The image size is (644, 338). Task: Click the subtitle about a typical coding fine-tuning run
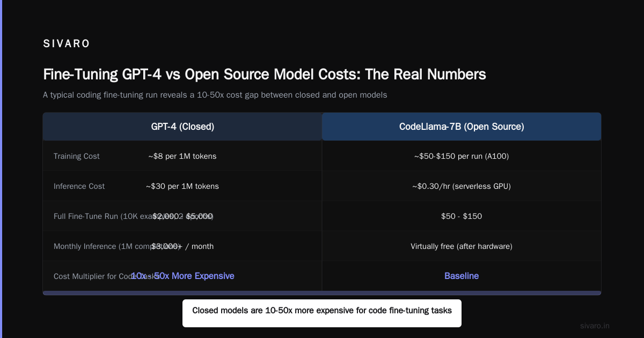click(x=215, y=95)
